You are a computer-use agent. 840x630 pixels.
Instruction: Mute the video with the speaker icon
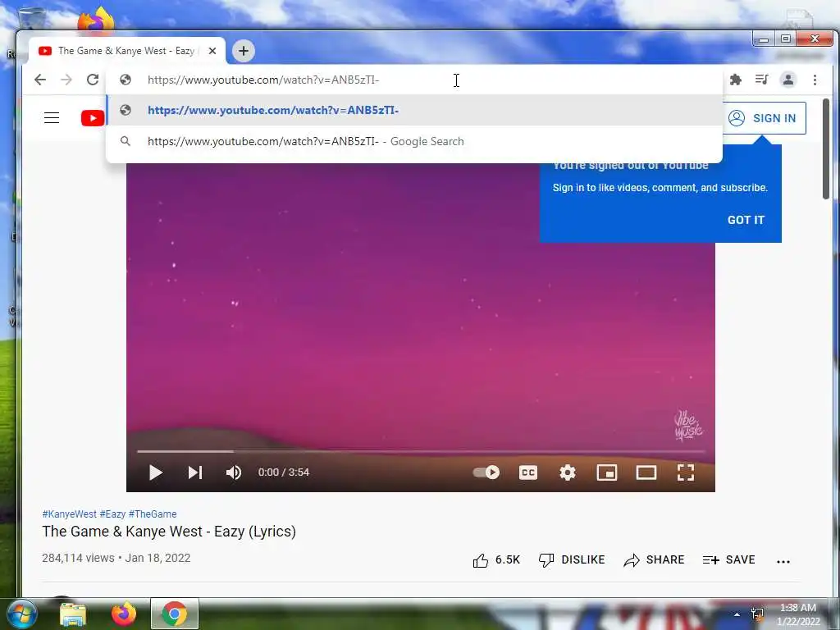[x=234, y=472]
